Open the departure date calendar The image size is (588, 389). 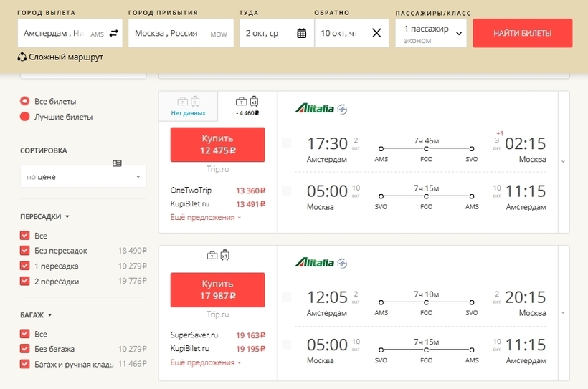pos(301,33)
